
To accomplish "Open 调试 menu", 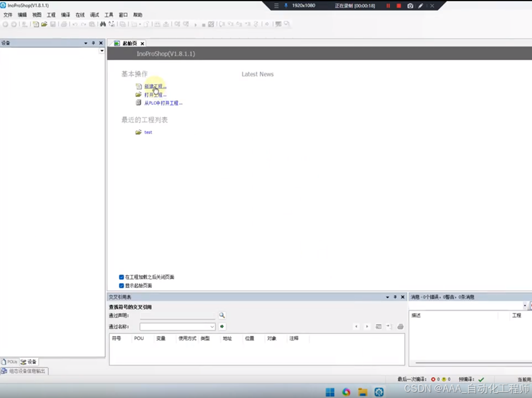I will click(x=94, y=15).
